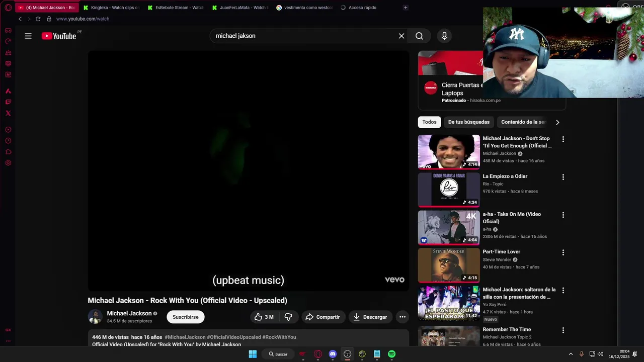This screenshot has width=644, height=362.
Task: Open Spotify from the taskbar
Action: (391, 354)
